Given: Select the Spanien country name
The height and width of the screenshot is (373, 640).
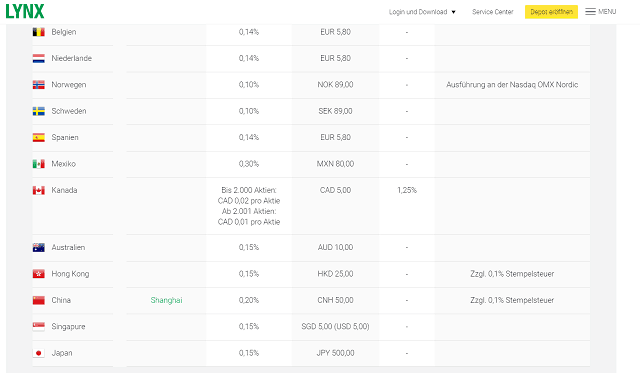Looking at the screenshot, I should click(x=65, y=138).
